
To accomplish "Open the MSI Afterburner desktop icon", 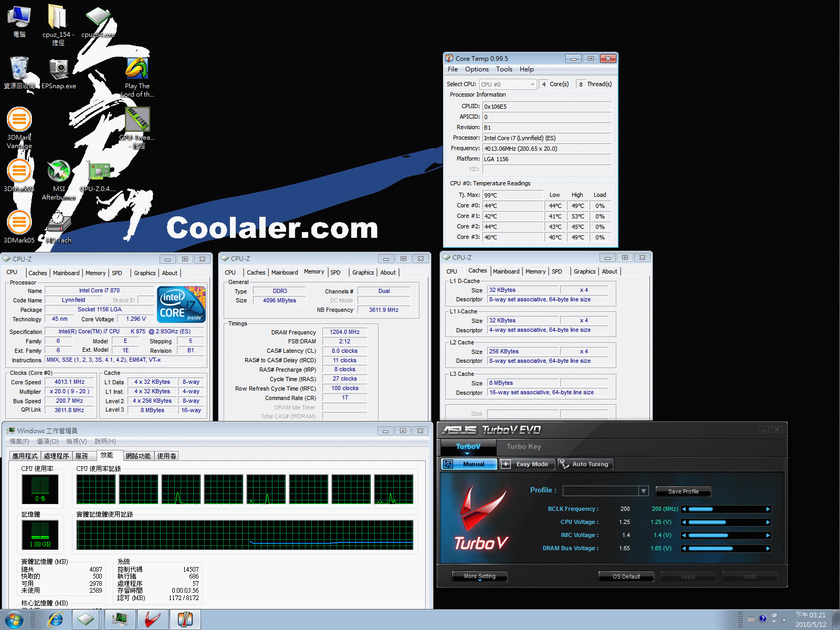I will (x=59, y=180).
